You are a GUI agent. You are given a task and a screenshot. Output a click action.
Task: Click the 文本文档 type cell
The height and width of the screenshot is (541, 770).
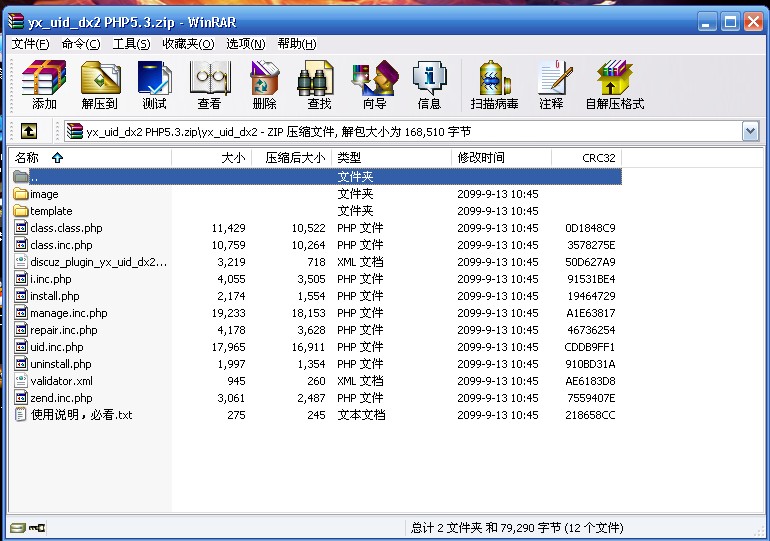(361, 415)
